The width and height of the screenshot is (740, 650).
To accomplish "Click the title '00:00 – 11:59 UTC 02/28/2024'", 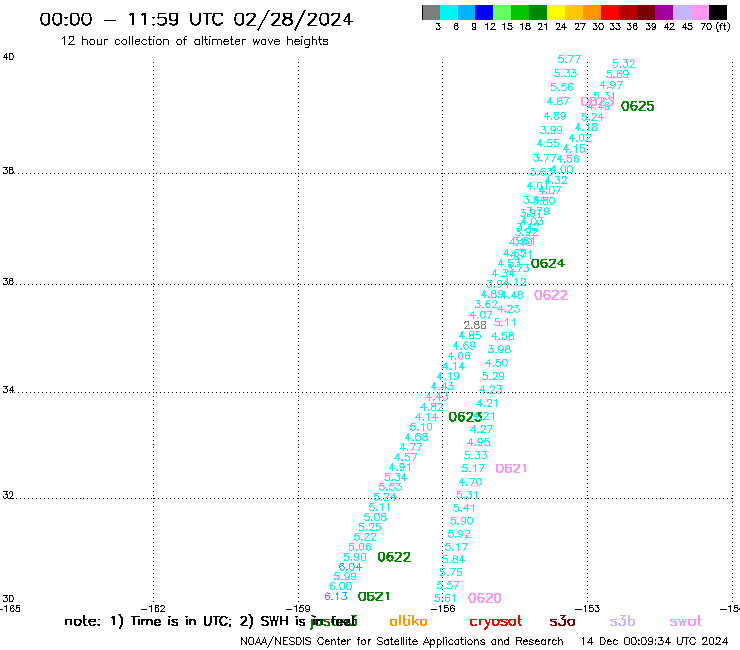I will [196, 19].
